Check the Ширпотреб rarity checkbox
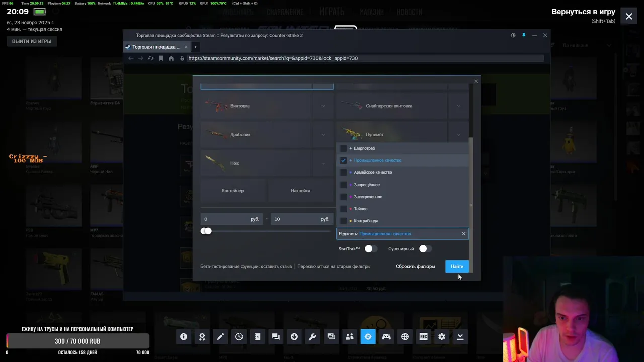The height and width of the screenshot is (362, 644). [x=344, y=148]
